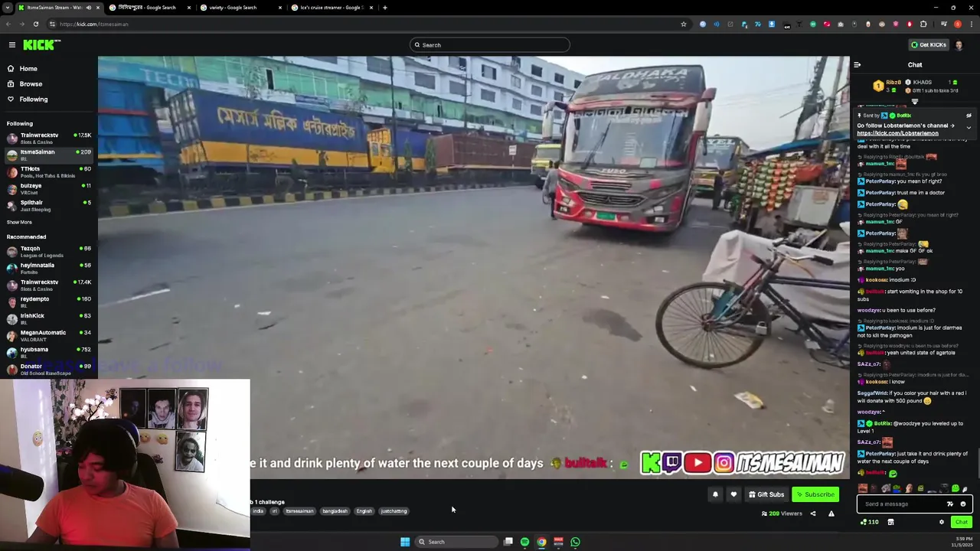980x551 pixels.
Task: Open the user profile avatar menu
Action: pyautogui.click(x=959, y=45)
